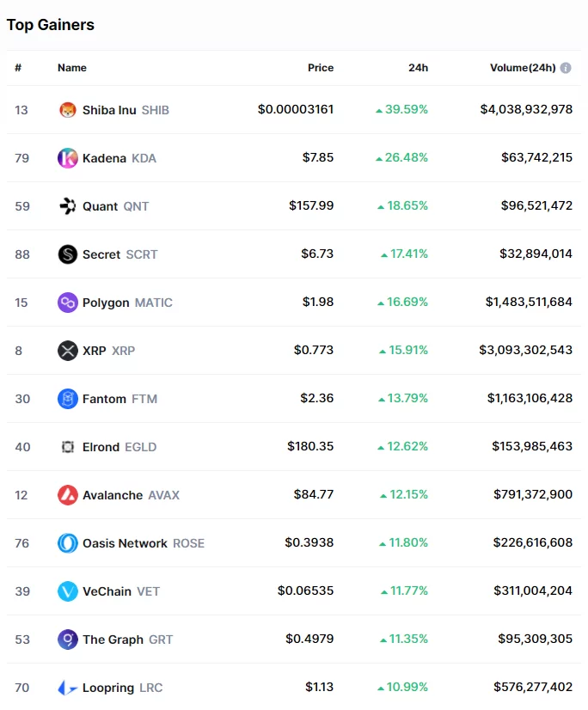Click the Secret coin logo
588x710 pixels.
[x=67, y=254]
